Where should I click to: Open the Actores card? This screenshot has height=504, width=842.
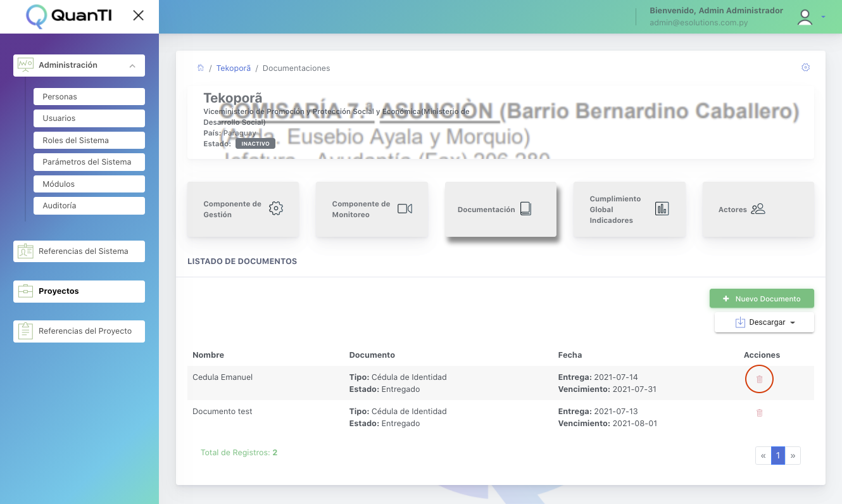click(758, 210)
